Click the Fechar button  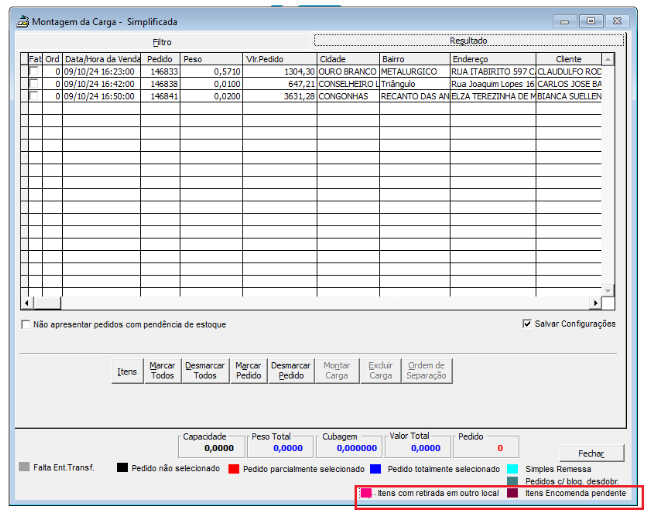tap(592, 453)
